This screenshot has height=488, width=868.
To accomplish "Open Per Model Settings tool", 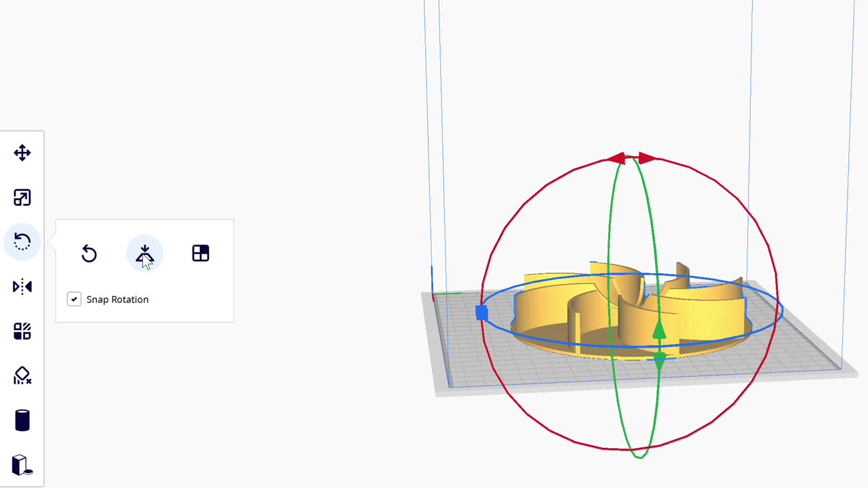I will click(x=22, y=331).
